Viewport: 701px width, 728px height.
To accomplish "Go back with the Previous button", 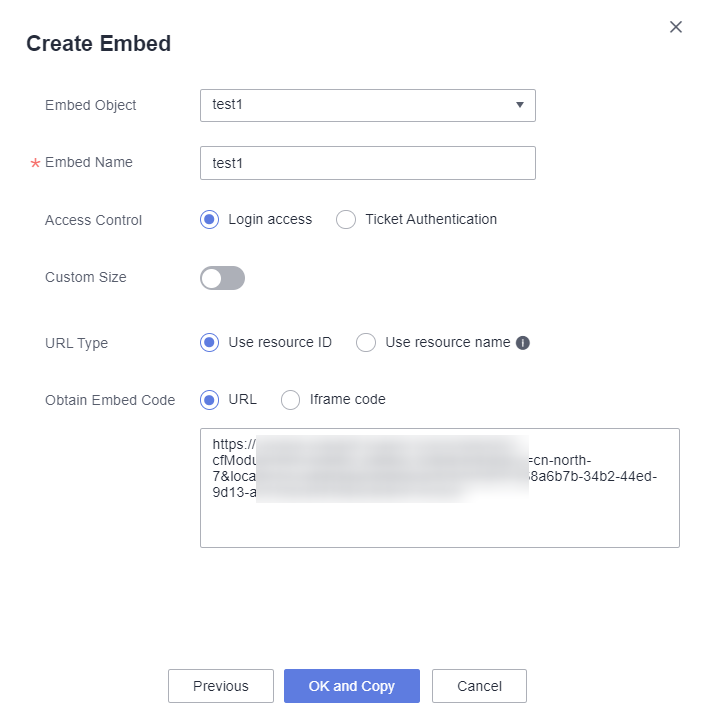I will point(221,686).
